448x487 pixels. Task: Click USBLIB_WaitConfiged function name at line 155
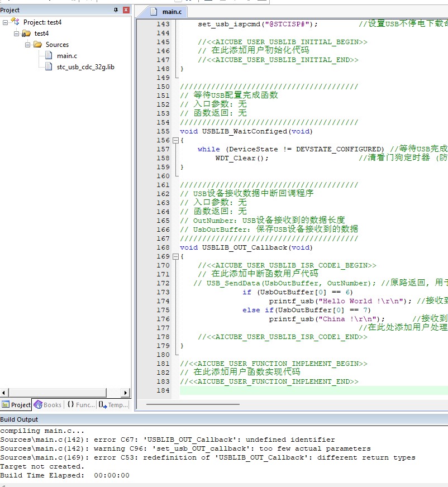[x=244, y=131]
